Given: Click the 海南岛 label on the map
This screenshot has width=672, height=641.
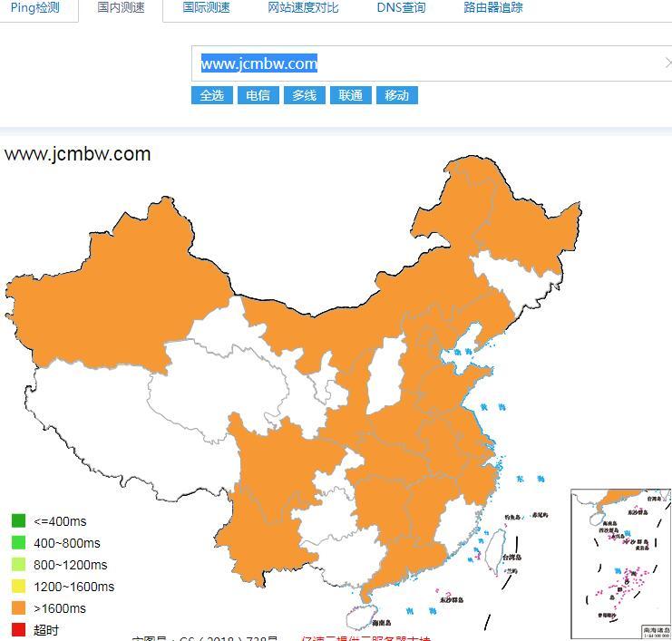Looking at the screenshot, I should coord(382,623).
